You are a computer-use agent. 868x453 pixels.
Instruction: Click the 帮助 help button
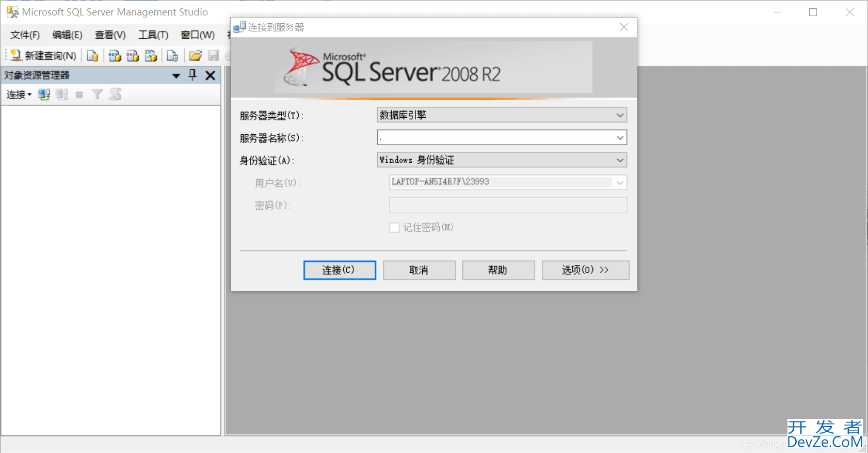[x=498, y=270]
